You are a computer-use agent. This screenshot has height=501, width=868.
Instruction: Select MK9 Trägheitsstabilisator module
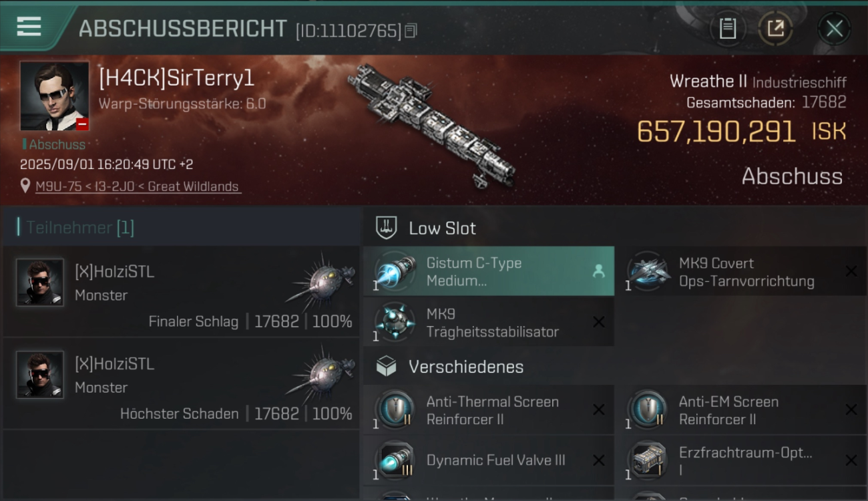coord(489,322)
